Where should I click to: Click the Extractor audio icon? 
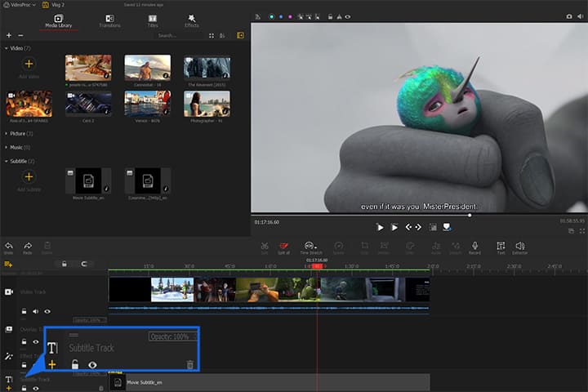(519, 245)
